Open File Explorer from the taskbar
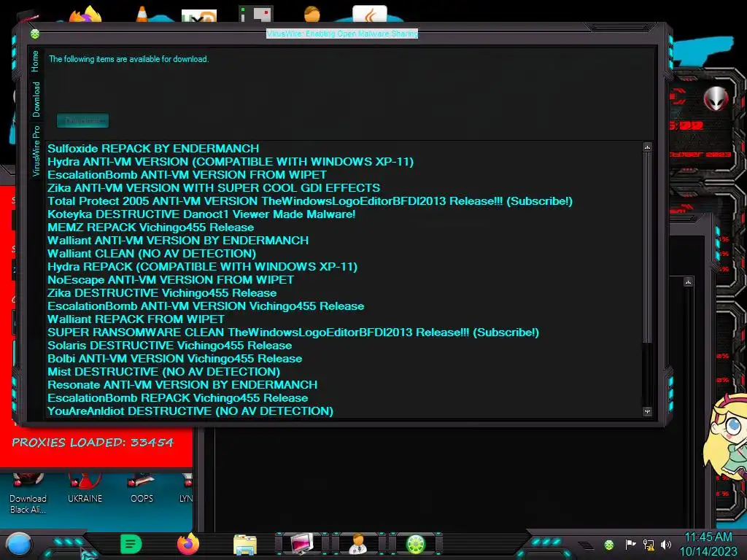Image resolution: width=747 pixels, height=560 pixels. (245, 545)
